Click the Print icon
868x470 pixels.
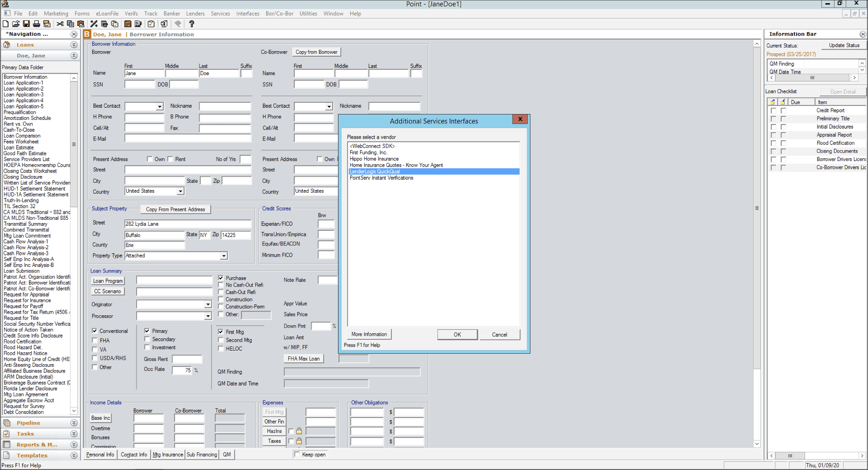click(x=36, y=23)
